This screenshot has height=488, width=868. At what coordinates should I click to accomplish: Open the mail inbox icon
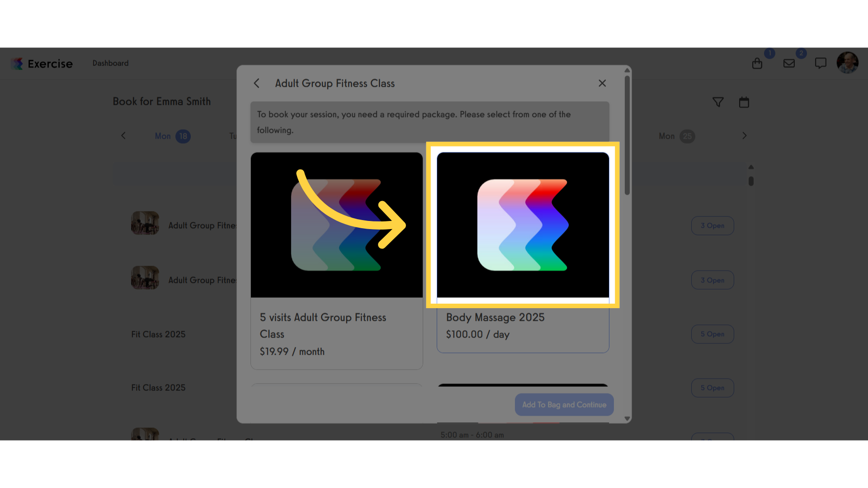(789, 64)
